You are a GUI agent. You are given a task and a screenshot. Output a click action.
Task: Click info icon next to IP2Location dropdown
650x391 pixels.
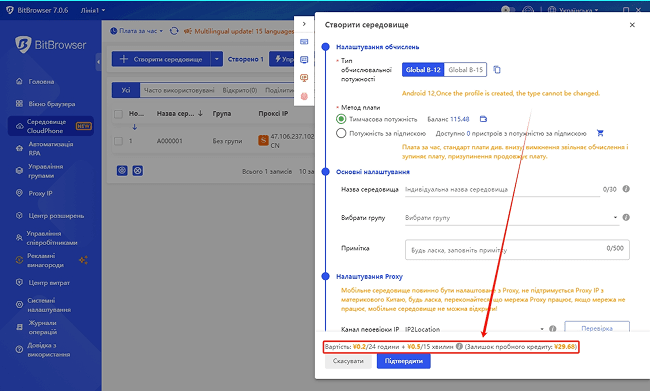(x=553, y=328)
